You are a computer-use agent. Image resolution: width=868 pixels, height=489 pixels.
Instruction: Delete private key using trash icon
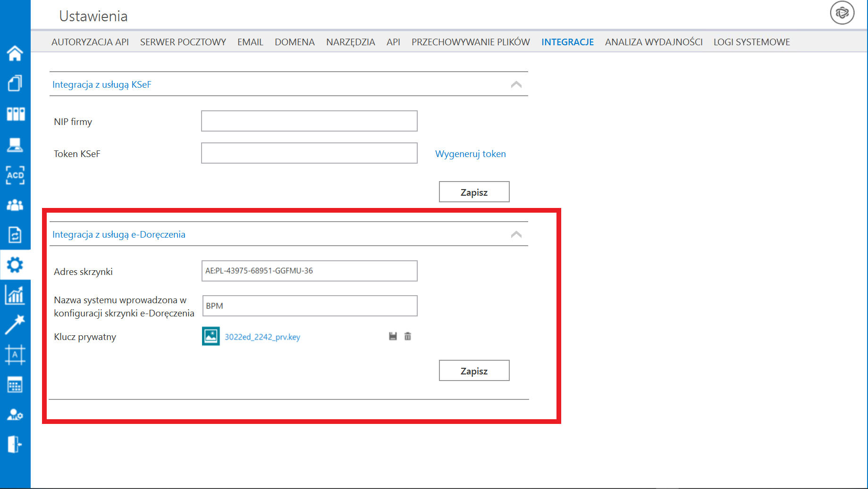click(408, 336)
